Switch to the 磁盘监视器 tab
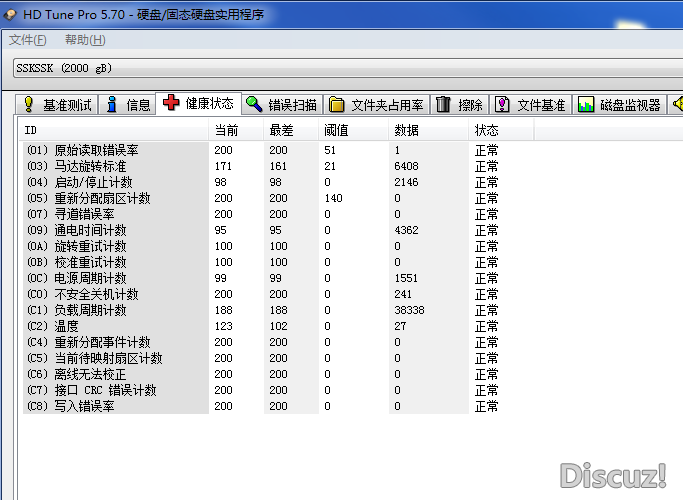 (x=619, y=105)
